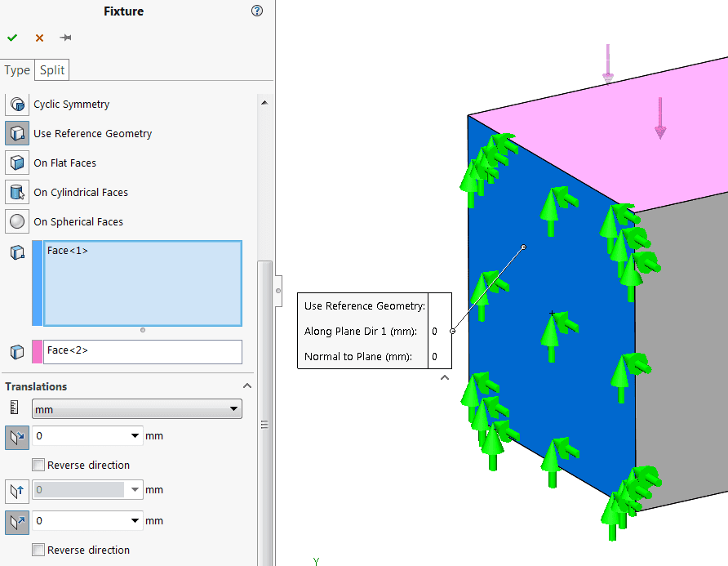Screen dimensions: 728x566
Task: Click the blue swatch beside Face<1> box
Action: click(38, 283)
